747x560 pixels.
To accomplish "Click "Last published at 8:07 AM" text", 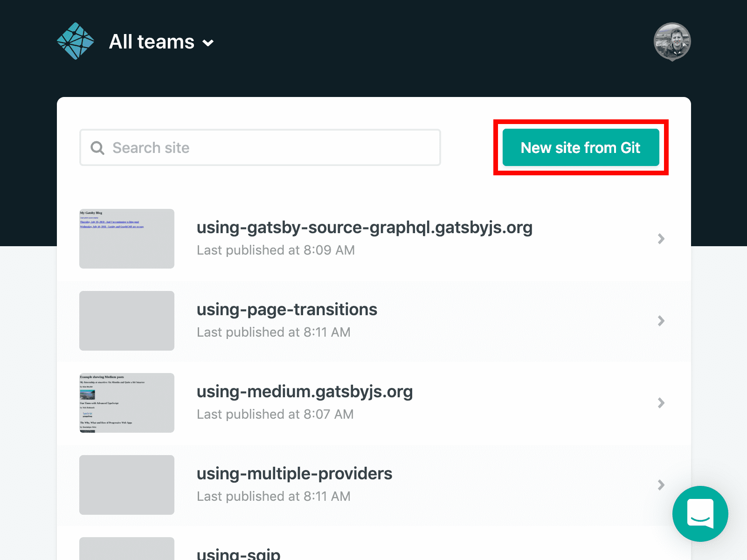I will tap(275, 415).
